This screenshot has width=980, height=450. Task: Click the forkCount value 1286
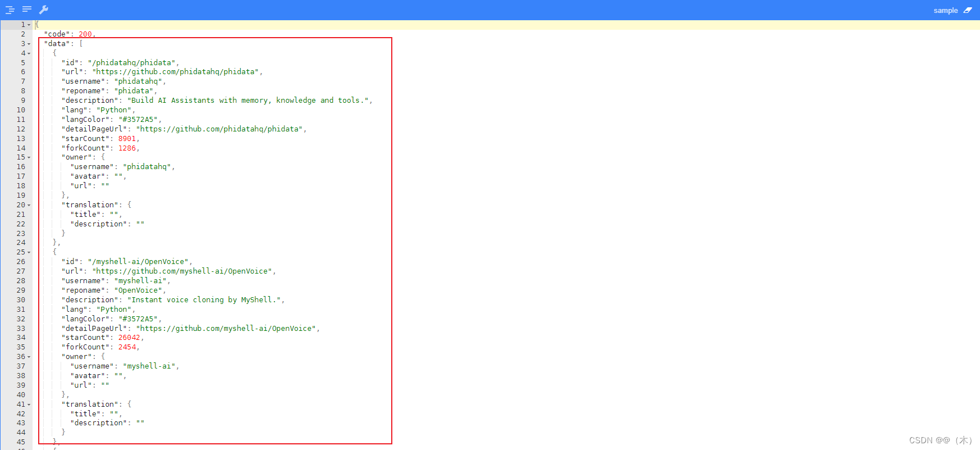coord(127,148)
